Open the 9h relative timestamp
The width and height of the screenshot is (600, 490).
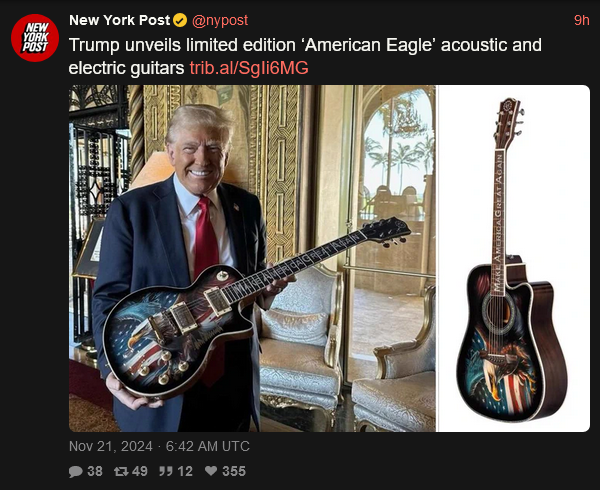582,20
